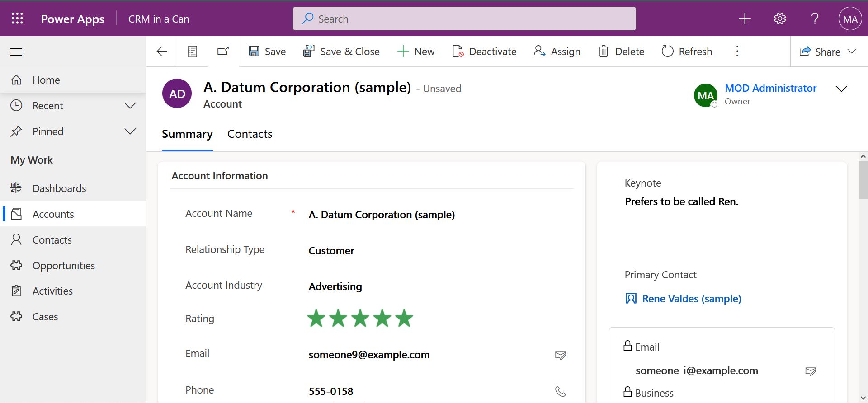Refresh the record
868x403 pixels.
(x=687, y=52)
